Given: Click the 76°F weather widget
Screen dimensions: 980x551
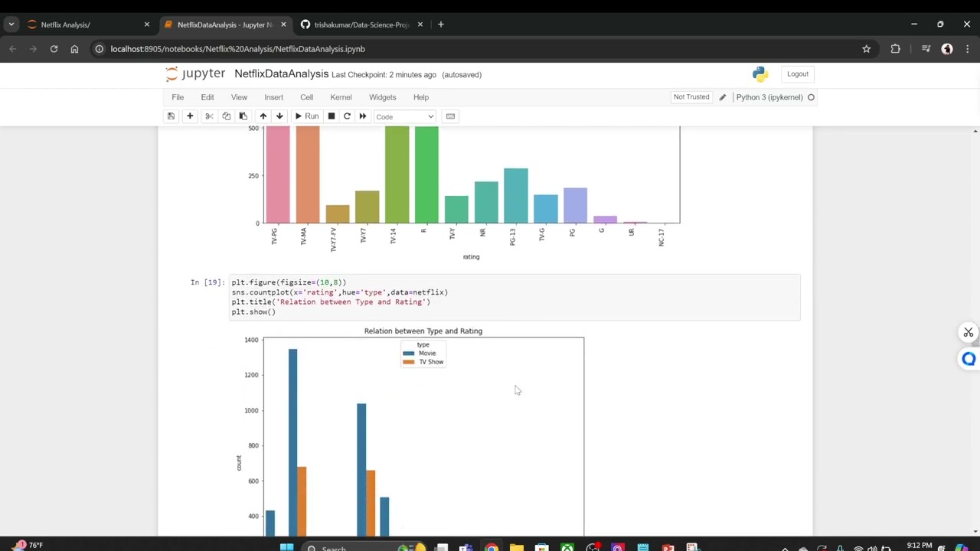Looking at the screenshot, I should point(27,546).
